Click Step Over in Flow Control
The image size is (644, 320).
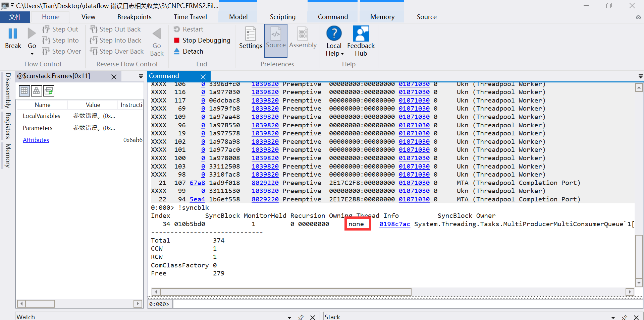point(62,52)
